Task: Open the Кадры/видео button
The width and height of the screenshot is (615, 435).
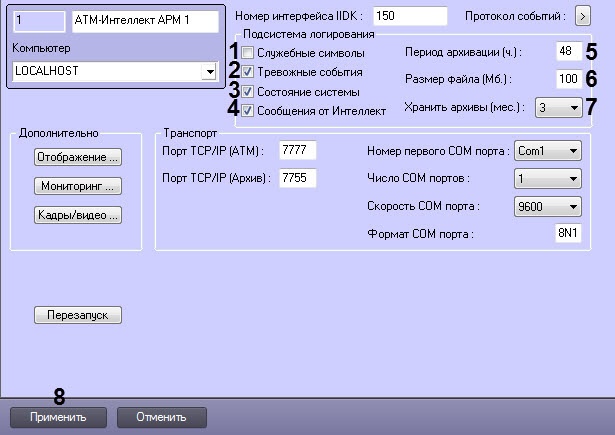Action: pos(78,215)
